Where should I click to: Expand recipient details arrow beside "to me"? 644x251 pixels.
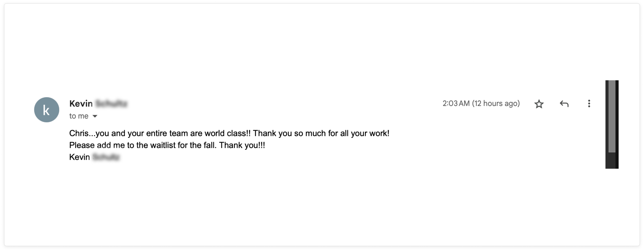[x=95, y=116]
